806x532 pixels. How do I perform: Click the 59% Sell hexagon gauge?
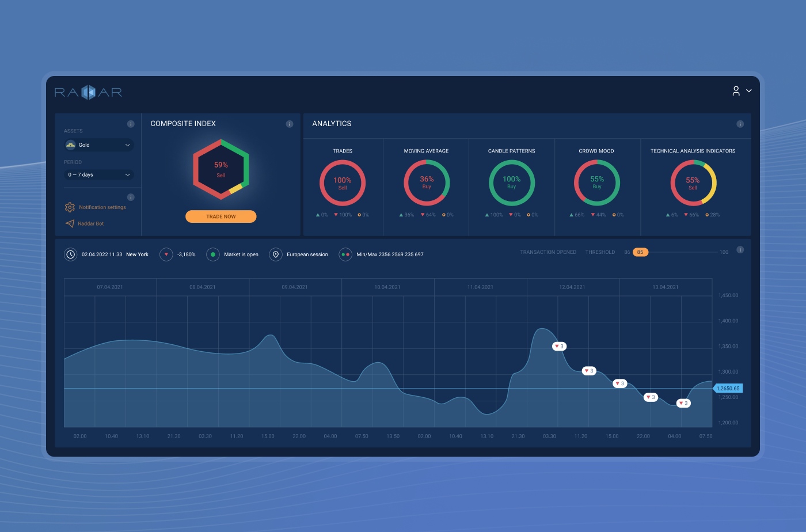[x=221, y=169]
